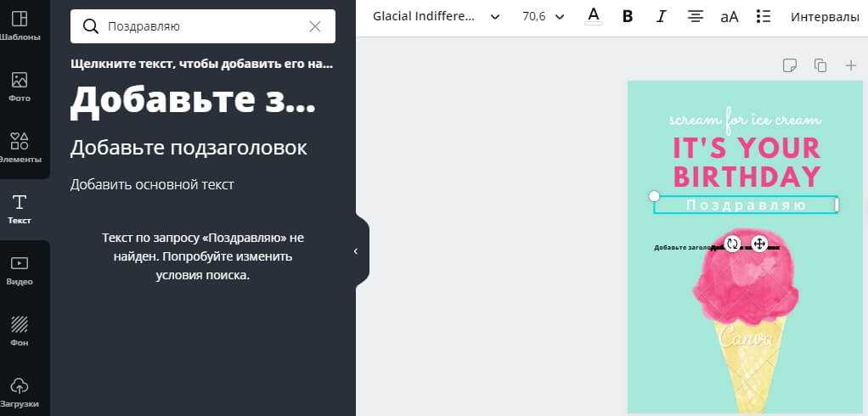Toggle bold text formatting
The height and width of the screenshot is (416, 868).
tap(628, 16)
